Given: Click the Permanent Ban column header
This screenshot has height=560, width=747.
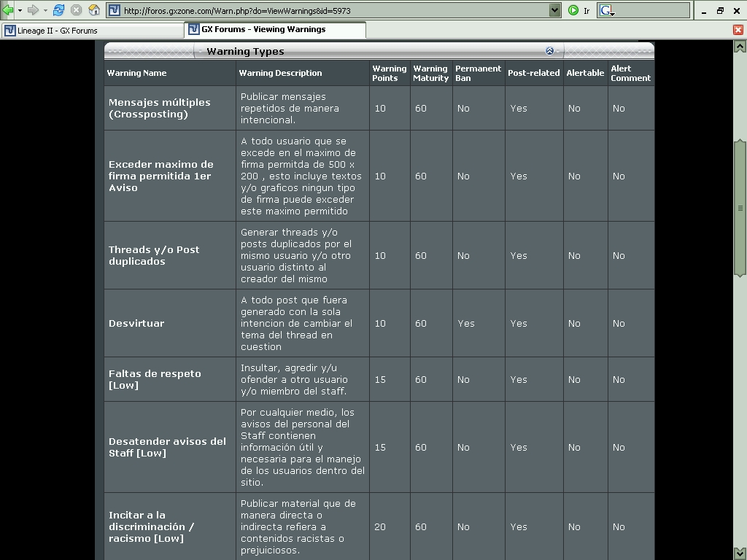Looking at the screenshot, I should [478, 74].
